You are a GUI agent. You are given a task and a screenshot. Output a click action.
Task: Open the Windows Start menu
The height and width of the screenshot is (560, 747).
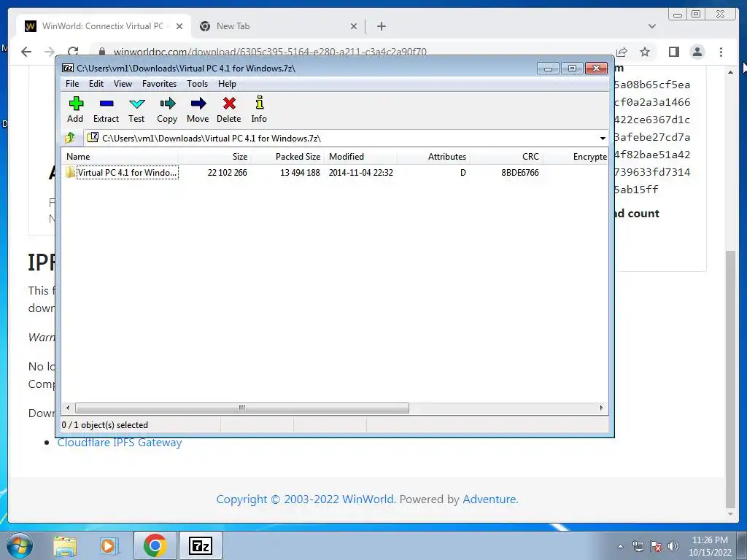coord(20,546)
